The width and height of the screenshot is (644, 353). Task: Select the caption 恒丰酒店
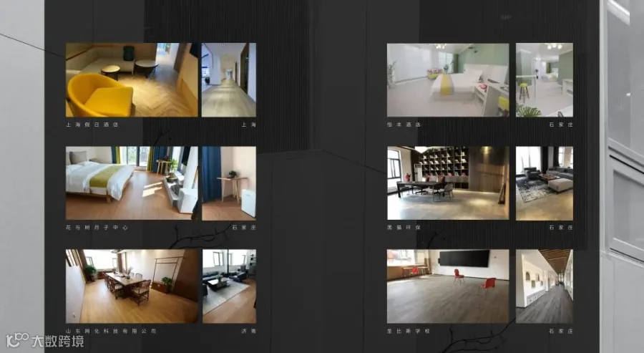coord(404,125)
